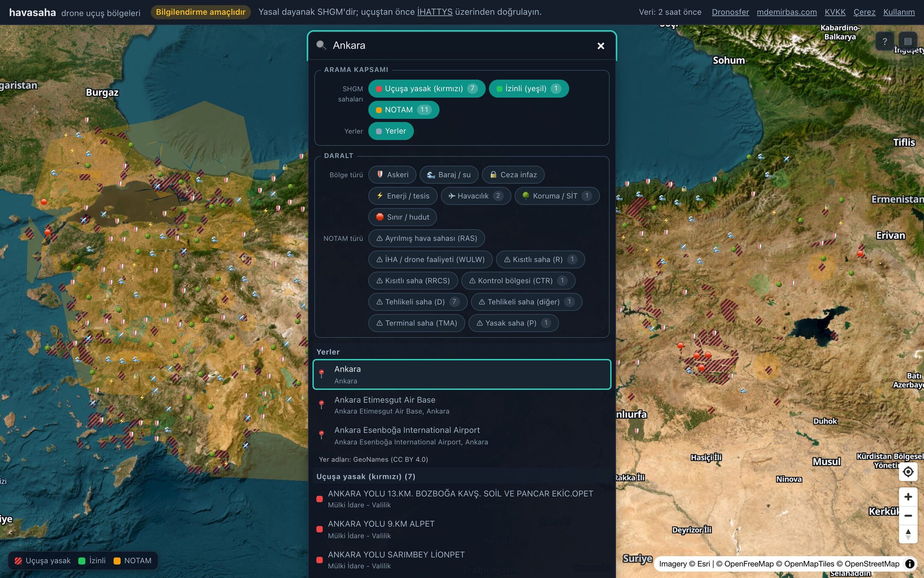Clear the search with the X icon

601,46
